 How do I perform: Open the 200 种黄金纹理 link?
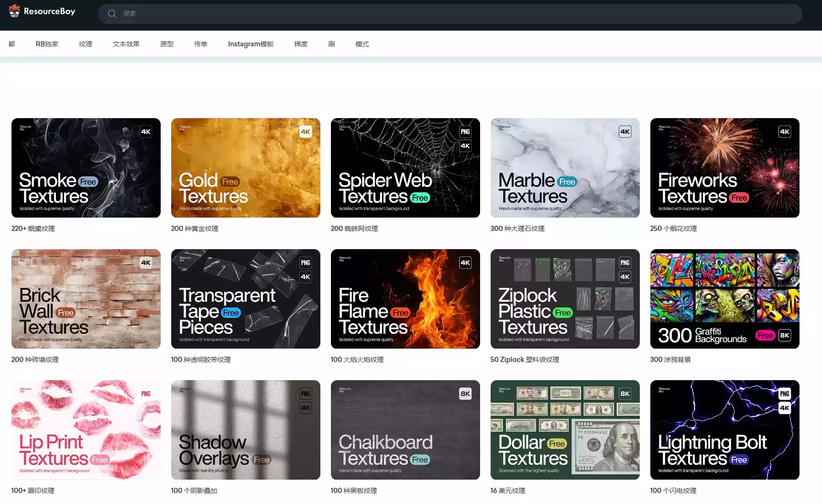click(x=195, y=229)
